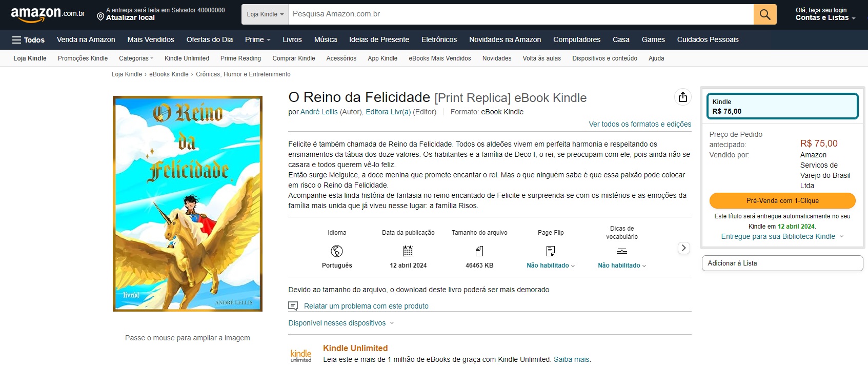Click the book cover image

tap(188, 203)
